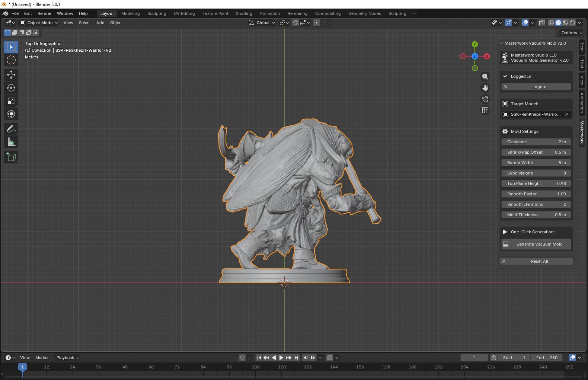The height and width of the screenshot is (380, 588).
Task: Open the Item sidebar tab
Action: (582, 47)
